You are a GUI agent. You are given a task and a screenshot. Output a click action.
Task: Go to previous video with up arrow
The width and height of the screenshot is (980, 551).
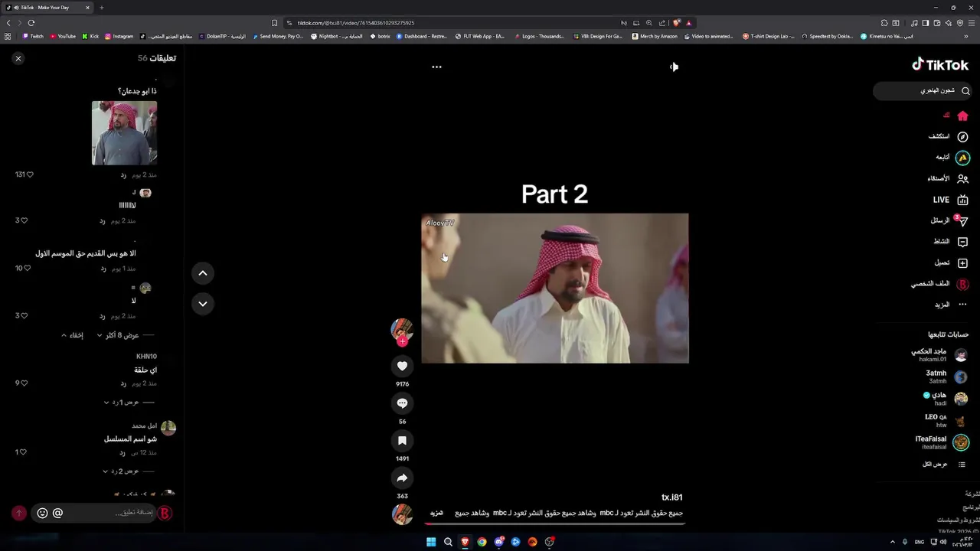pyautogui.click(x=203, y=273)
